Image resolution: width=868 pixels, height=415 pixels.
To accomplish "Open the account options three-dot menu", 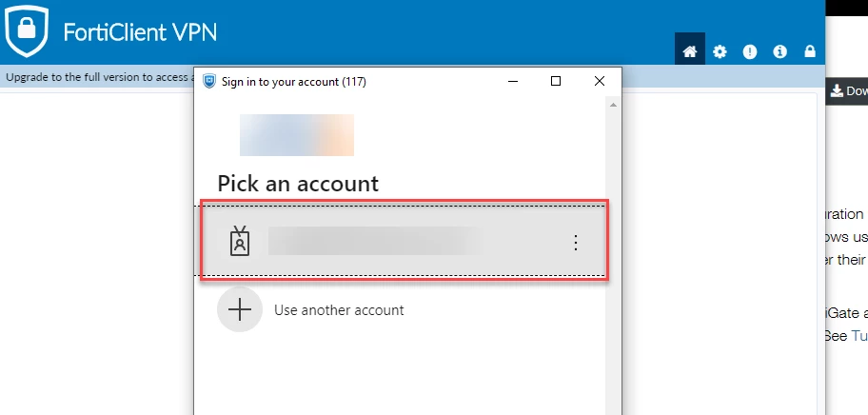I will pyautogui.click(x=576, y=243).
